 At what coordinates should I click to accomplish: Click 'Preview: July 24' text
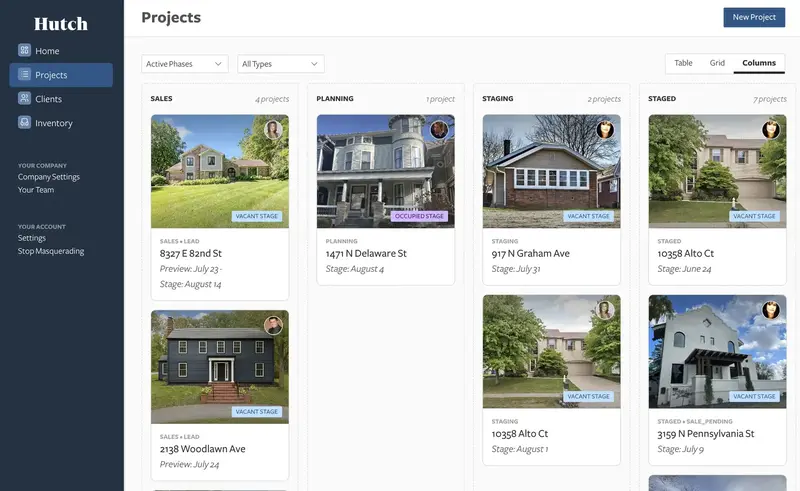[x=189, y=464]
